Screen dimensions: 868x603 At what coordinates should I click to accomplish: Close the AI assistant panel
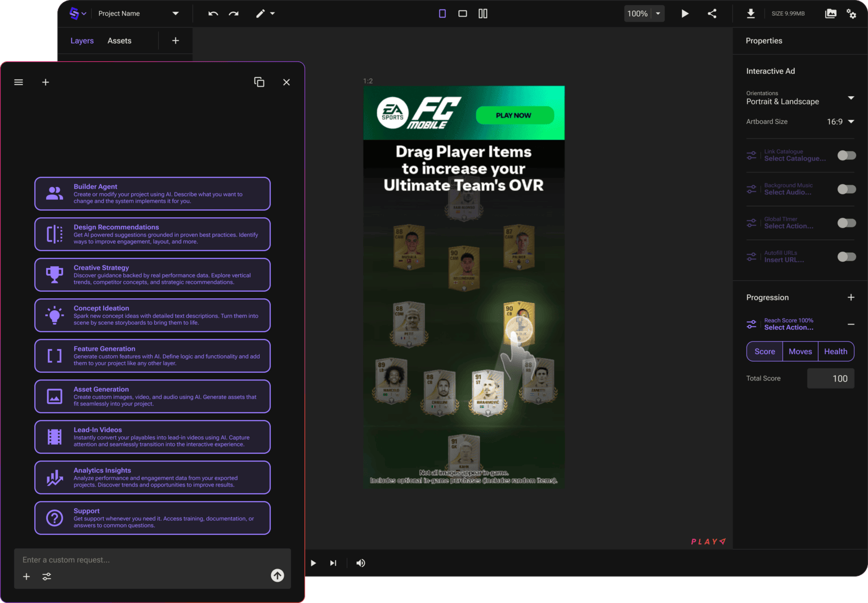(287, 82)
